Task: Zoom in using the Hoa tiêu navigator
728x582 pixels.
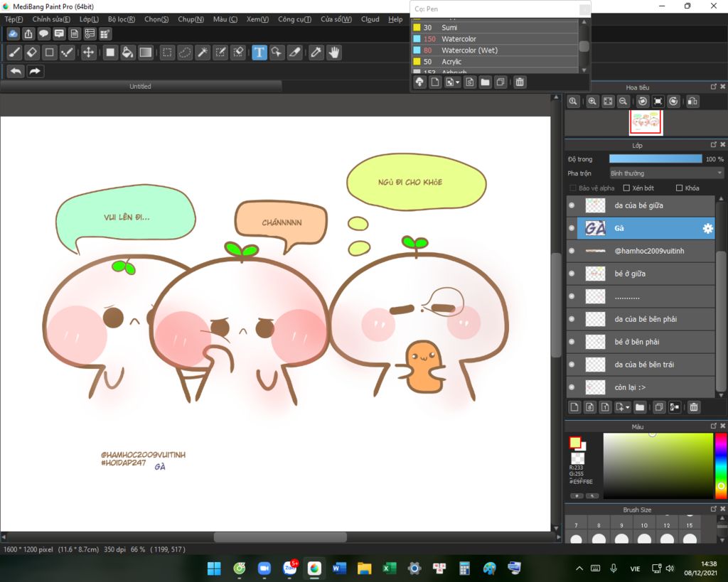Action: click(x=592, y=101)
